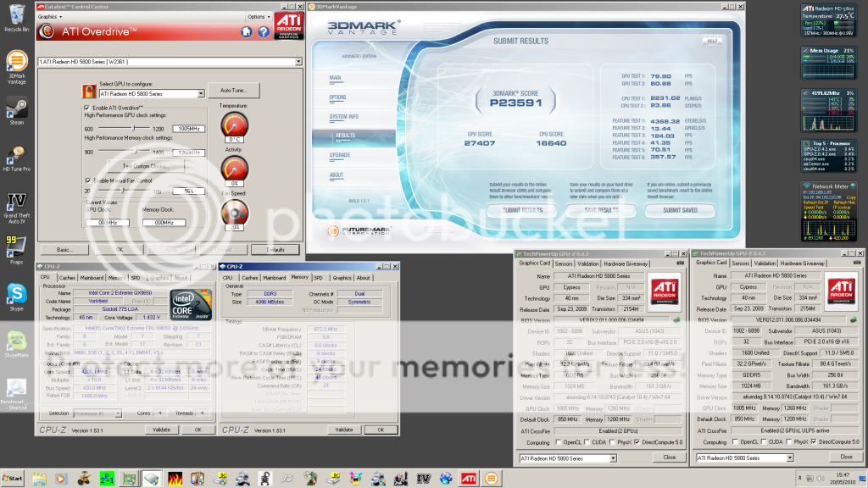Click Save Results in 3DMark Vantage
Screen dimensions: 868x488
click(601, 210)
